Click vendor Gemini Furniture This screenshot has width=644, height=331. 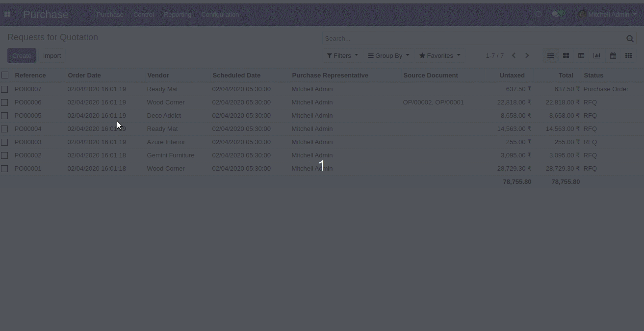pyautogui.click(x=171, y=155)
